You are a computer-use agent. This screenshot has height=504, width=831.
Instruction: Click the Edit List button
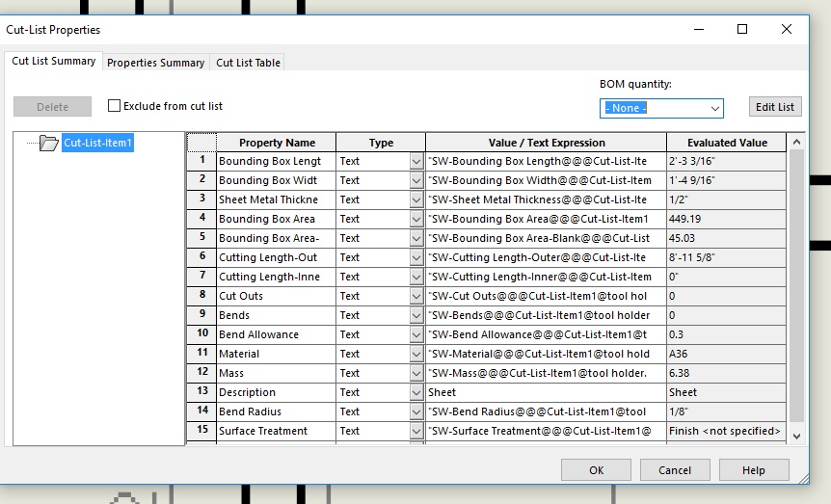pos(775,107)
